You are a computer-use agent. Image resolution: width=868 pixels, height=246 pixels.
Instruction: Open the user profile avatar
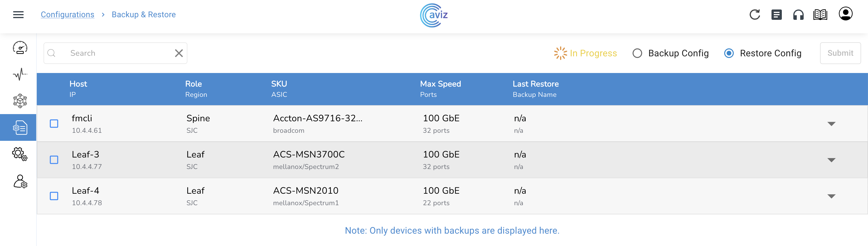[x=845, y=14]
